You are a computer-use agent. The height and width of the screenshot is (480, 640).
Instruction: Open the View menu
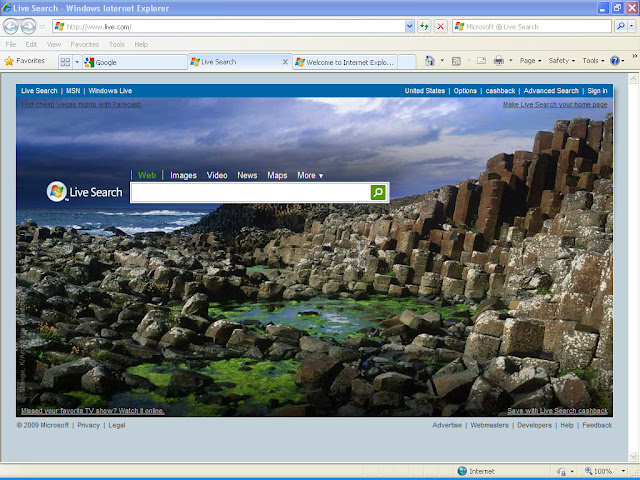(53, 44)
